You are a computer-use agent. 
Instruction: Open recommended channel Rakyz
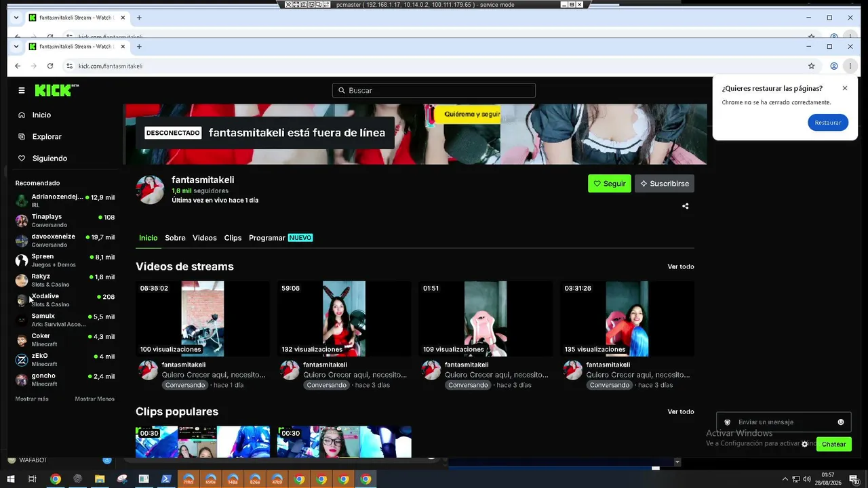tap(65, 280)
